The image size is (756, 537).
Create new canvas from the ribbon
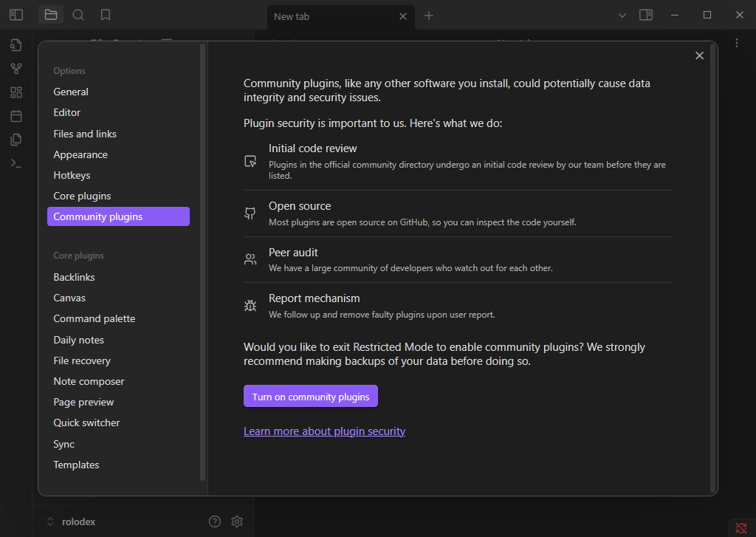click(x=16, y=92)
